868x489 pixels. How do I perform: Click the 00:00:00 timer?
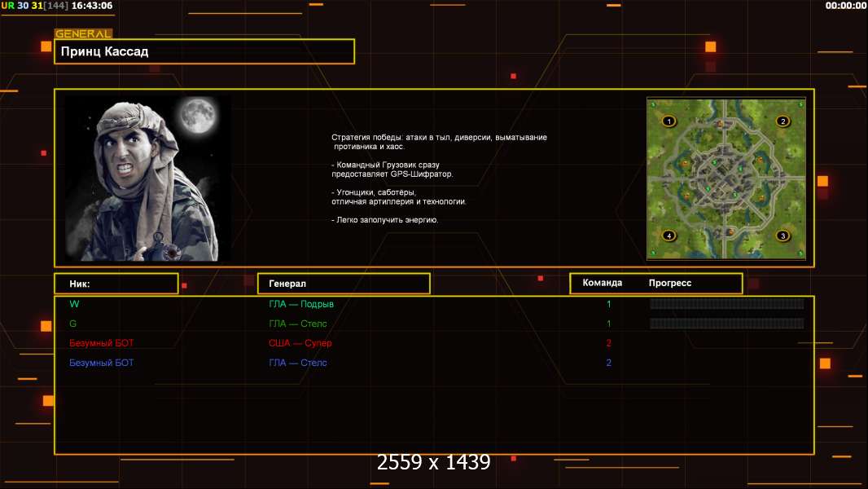point(845,6)
